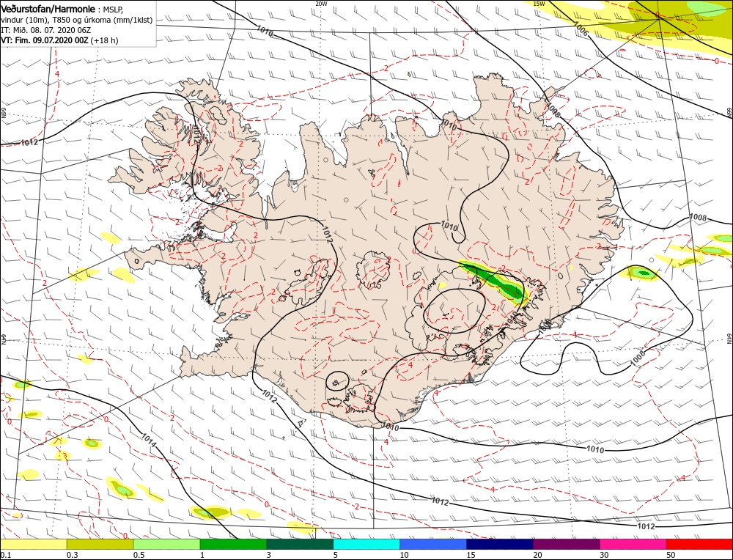Click the "VT: Fim. 09.07.2020 00Z" valid time
Screen dimensions: 733x560
(x=45, y=40)
